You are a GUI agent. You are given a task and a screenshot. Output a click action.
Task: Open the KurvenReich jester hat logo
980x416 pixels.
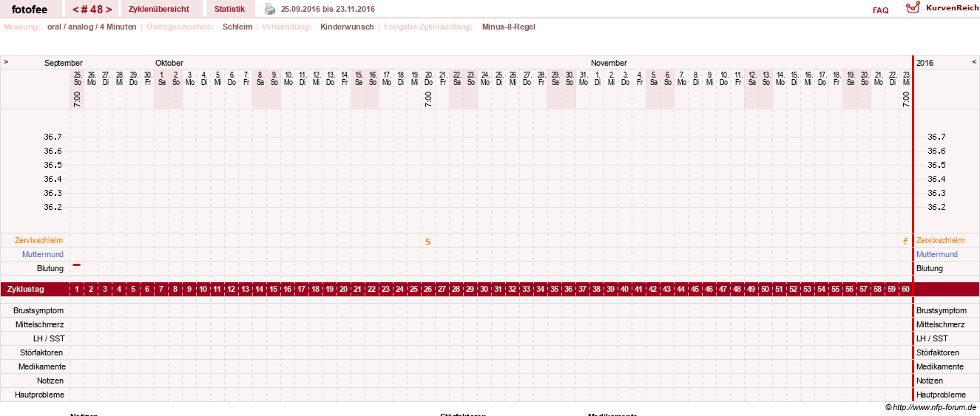(x=913, y=7)
